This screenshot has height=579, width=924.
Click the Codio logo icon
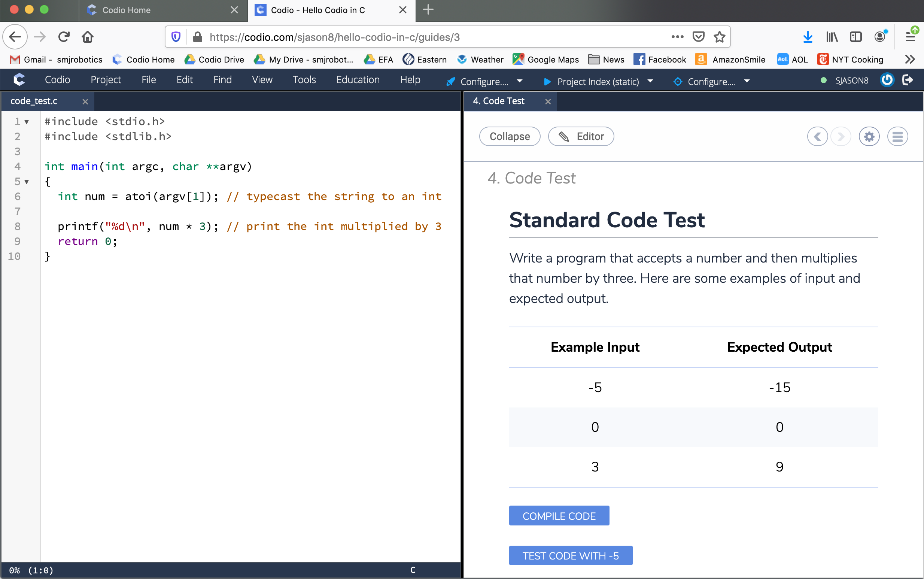(x=19, y=80)
